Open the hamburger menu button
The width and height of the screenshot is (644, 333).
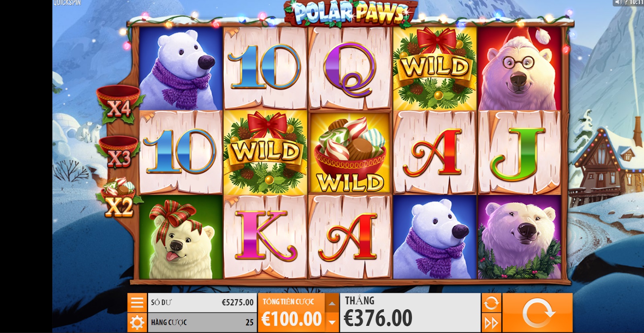coord(137,302)
